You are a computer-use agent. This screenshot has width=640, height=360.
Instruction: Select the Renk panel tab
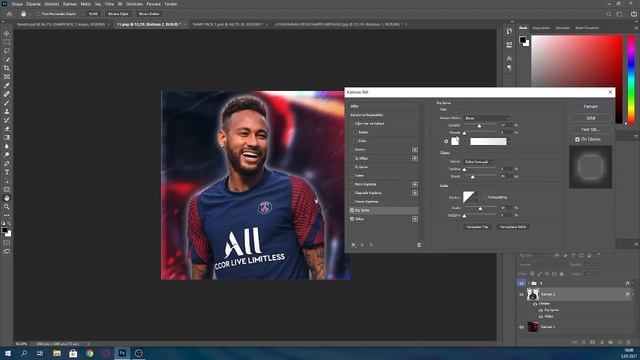point(523,28)
